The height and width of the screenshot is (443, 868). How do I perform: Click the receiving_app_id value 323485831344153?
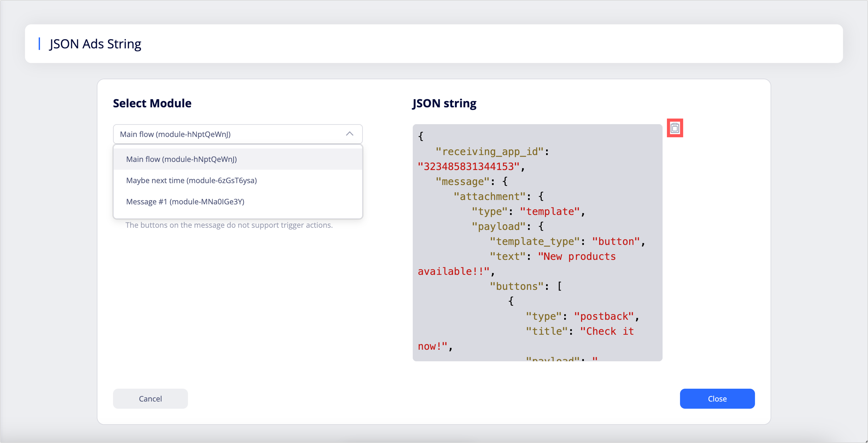click(x=468, y=167)
